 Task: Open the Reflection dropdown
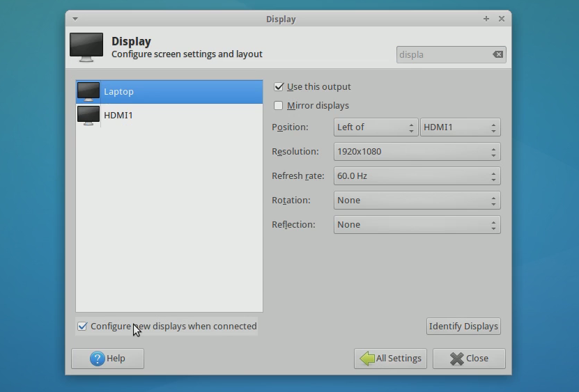click(417, 224)
